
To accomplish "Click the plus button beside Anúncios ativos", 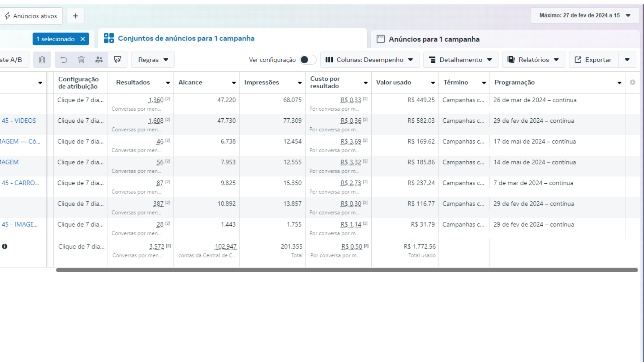I will click(75, 16).
